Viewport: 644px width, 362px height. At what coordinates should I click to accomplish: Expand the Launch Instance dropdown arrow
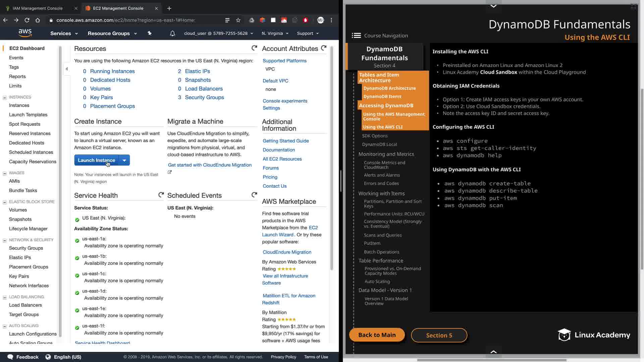(x=124, y=160)
